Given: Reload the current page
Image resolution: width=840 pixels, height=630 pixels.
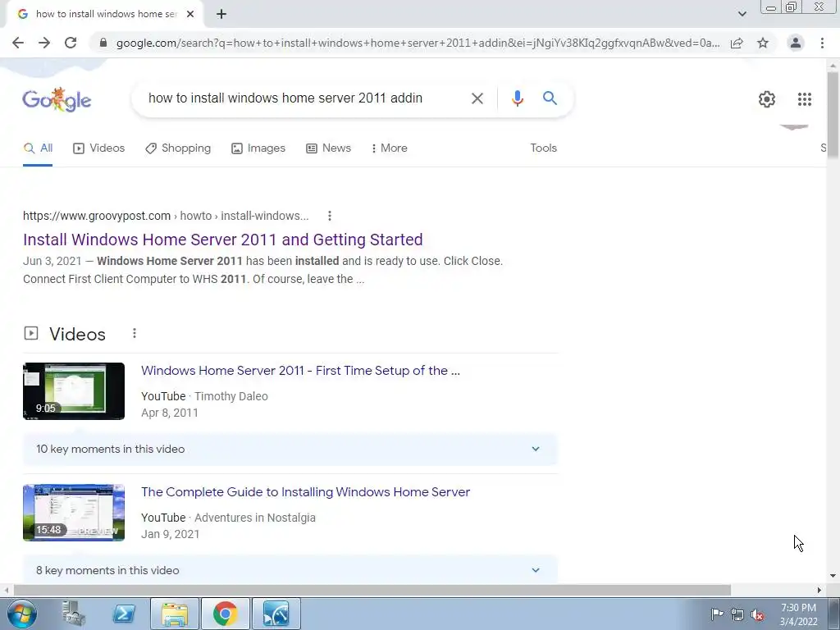Looking at the screenshot, I should 71,43.
